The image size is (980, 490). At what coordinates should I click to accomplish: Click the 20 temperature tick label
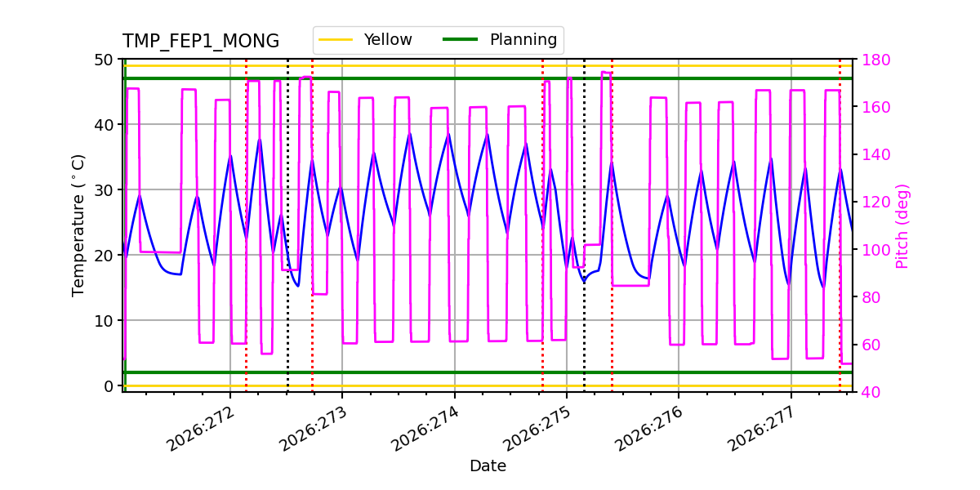pyautogui.click(x=104, y=256)
